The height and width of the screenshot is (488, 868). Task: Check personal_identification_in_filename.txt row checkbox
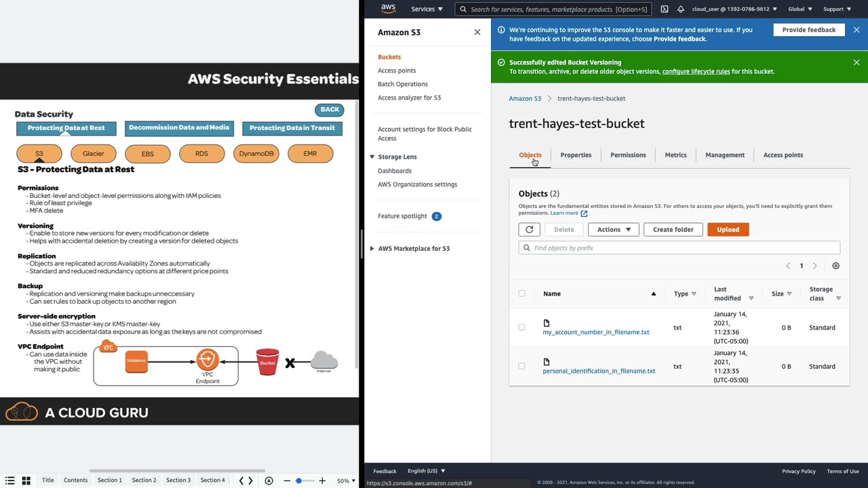tap(521, 366)
